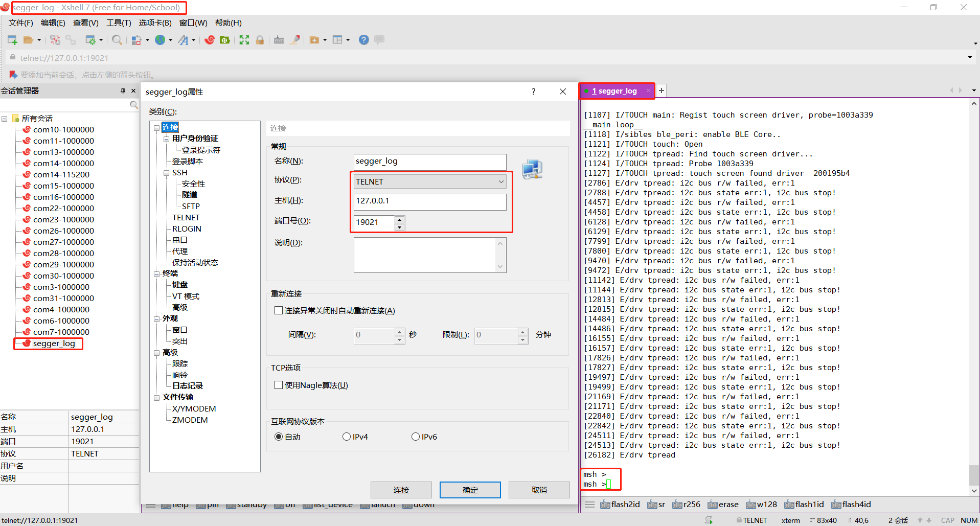Viewport: 980px width, 526px height.
Task: Open the 工具(T) menu
Action: coord(119,23)
